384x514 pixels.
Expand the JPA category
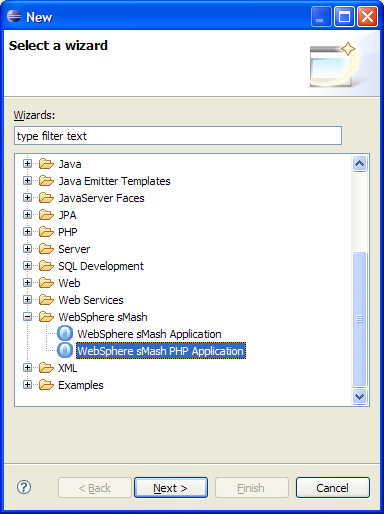point(27,215)
